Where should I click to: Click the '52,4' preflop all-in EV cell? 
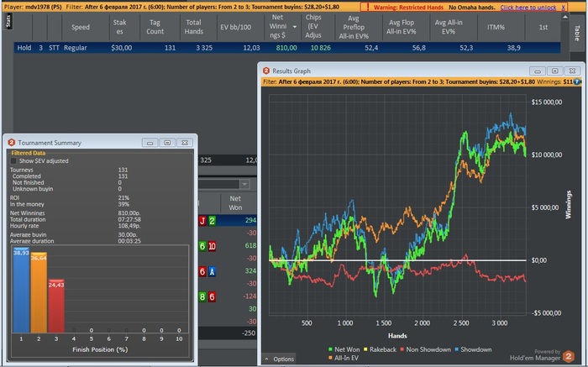click(x=371, y=48)
